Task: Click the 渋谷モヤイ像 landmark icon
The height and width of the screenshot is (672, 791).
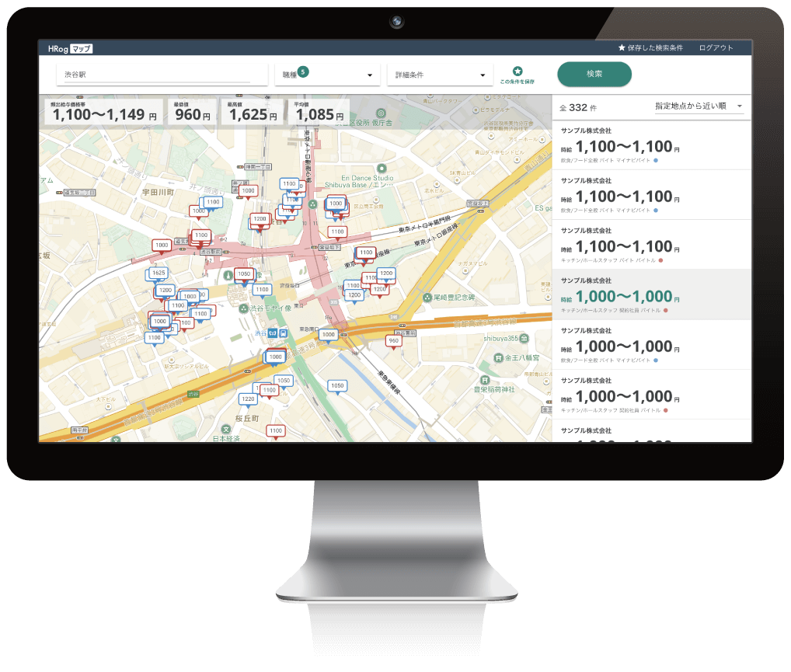Action: [244, 308]
